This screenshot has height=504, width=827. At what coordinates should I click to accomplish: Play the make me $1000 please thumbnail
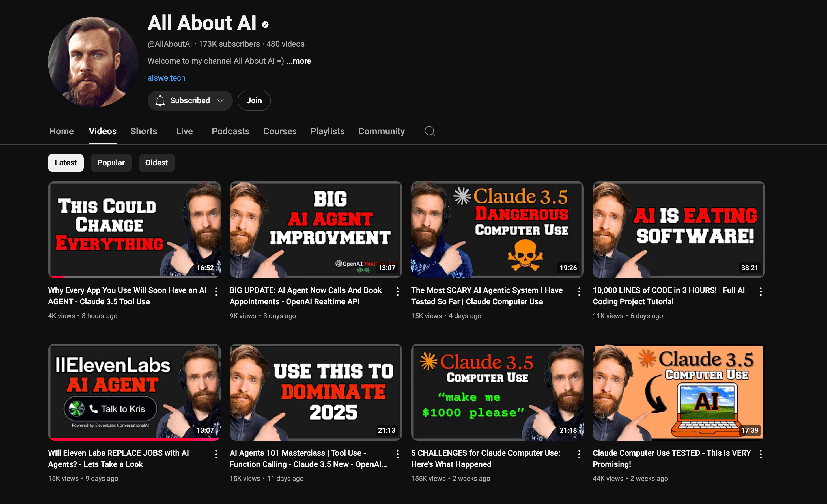point(498,392)
